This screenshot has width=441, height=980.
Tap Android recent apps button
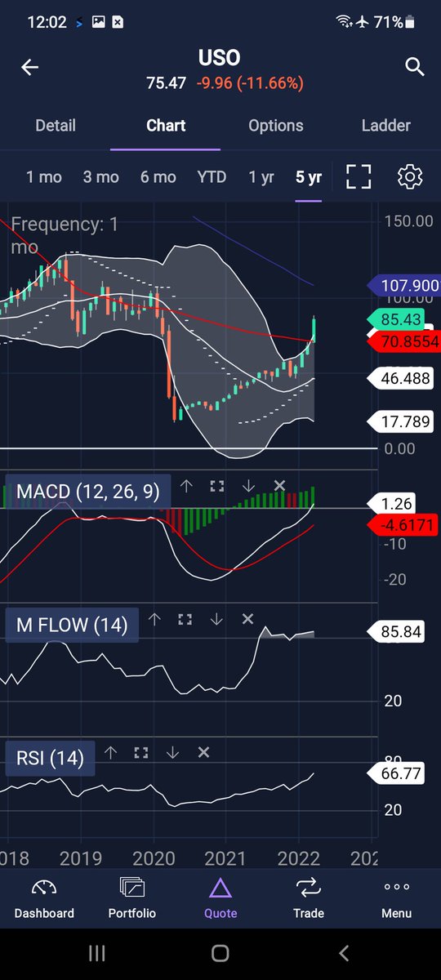click(x=96, y=953)
